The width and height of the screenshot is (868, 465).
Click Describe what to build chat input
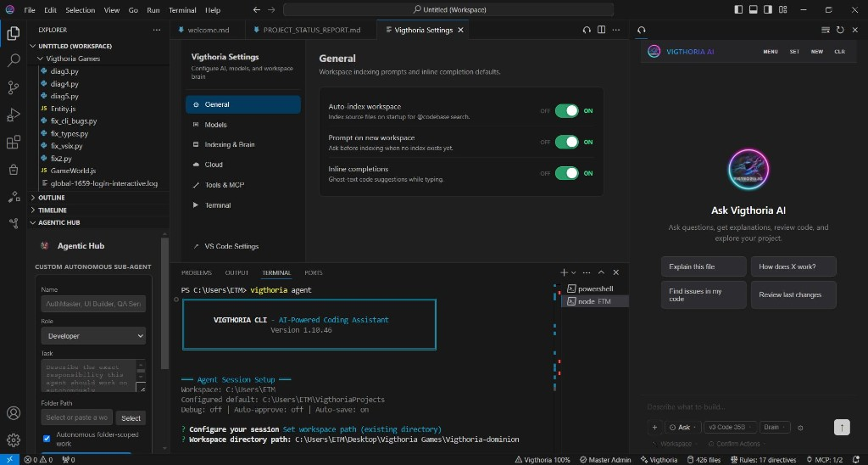(748, 406)
